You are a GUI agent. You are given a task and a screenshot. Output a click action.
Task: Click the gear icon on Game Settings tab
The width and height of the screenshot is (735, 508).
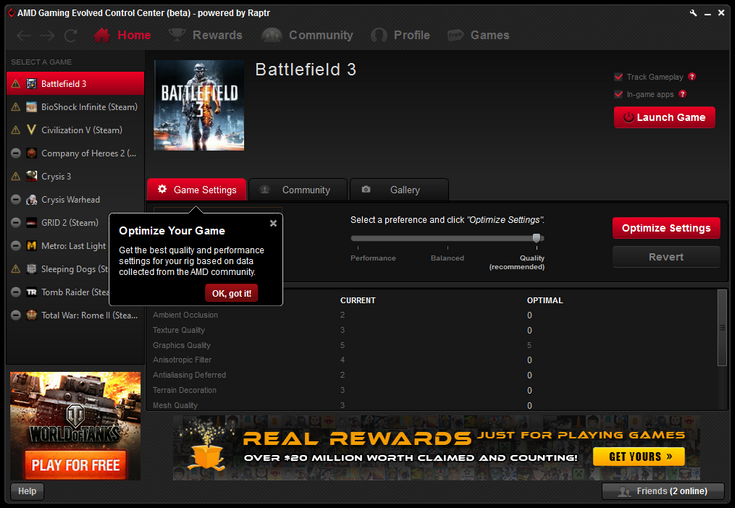(x=162, y=189)
